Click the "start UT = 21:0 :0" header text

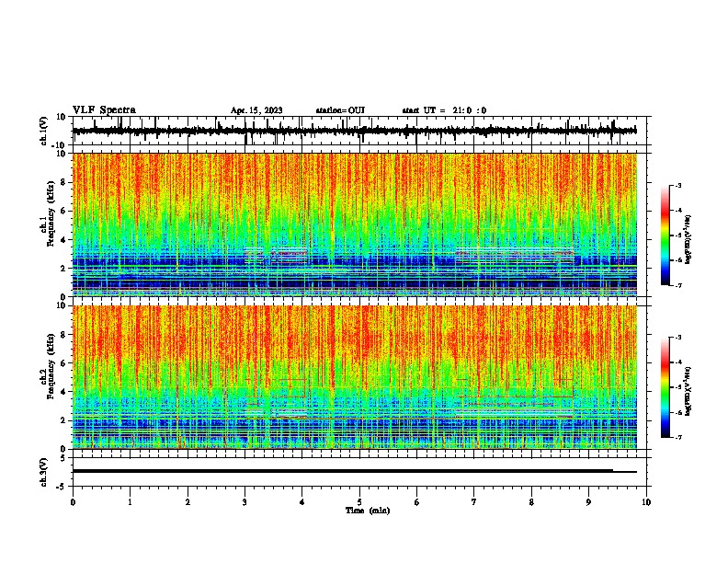(444, 110)
